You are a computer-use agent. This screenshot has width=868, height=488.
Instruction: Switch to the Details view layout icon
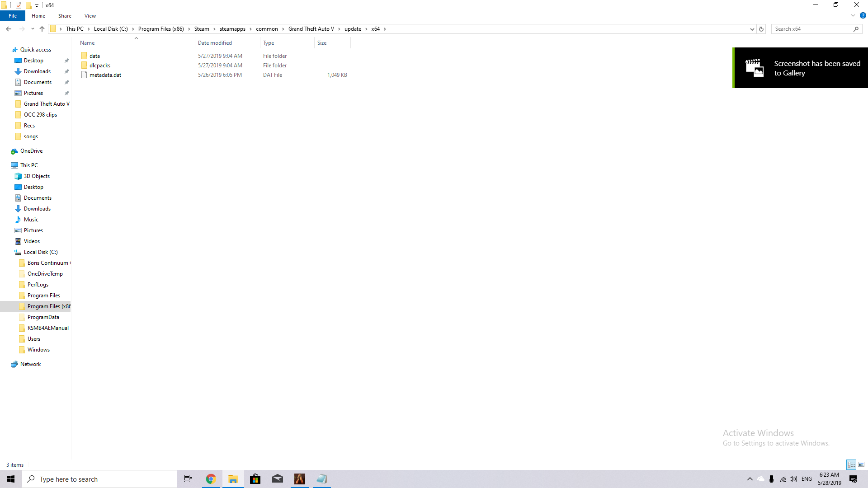coord(851,465)
